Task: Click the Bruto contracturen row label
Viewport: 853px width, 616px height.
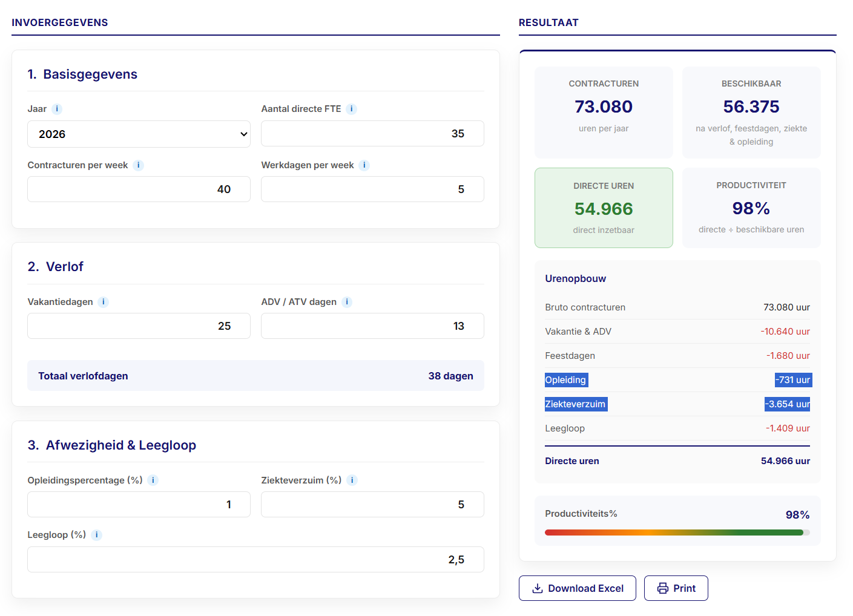Action: coord(585,307)
